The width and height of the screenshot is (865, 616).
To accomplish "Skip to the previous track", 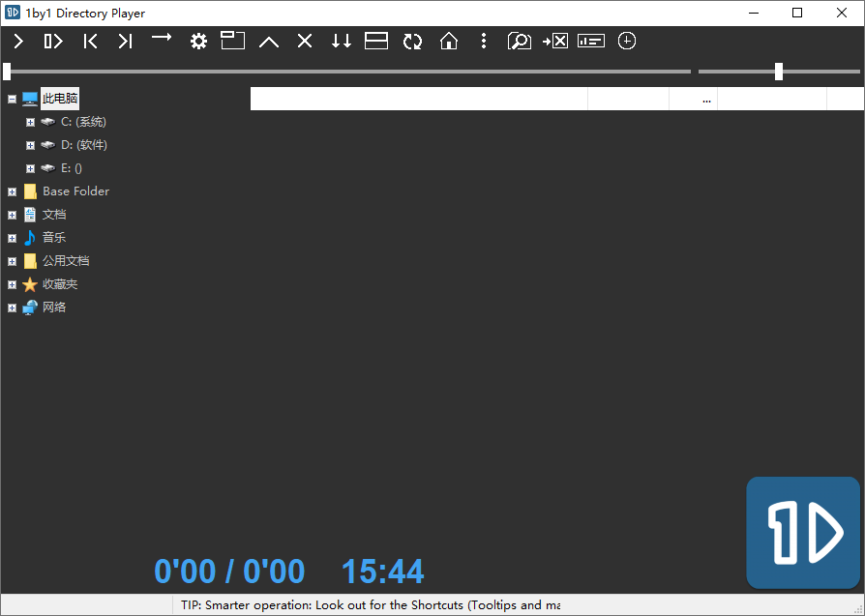I will [x=90, y=41].
